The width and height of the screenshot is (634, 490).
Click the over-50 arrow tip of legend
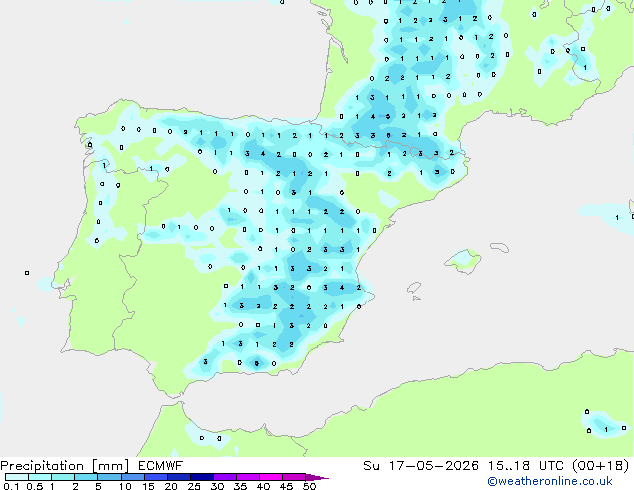(x=317, y=477)
